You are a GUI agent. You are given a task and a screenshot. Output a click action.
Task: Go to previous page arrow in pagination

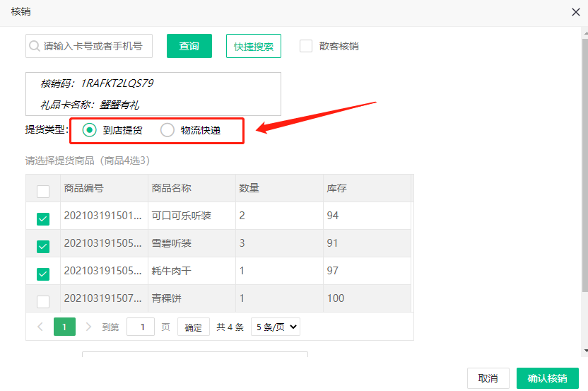click(x=40, y=327)
